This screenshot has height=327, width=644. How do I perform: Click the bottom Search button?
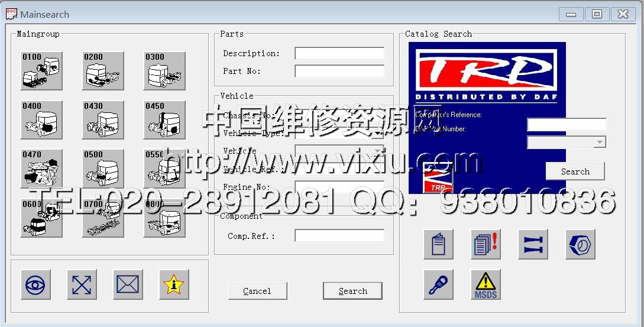352,291
